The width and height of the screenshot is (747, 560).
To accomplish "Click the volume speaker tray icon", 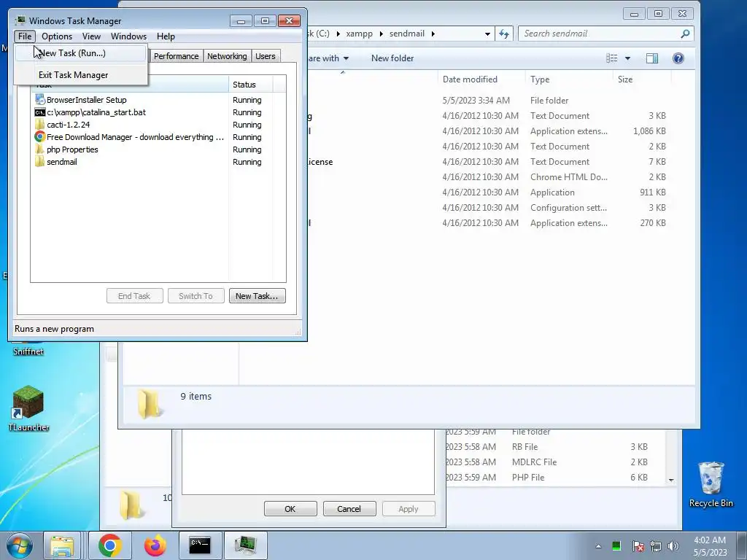I will click(x=673, y=546).
